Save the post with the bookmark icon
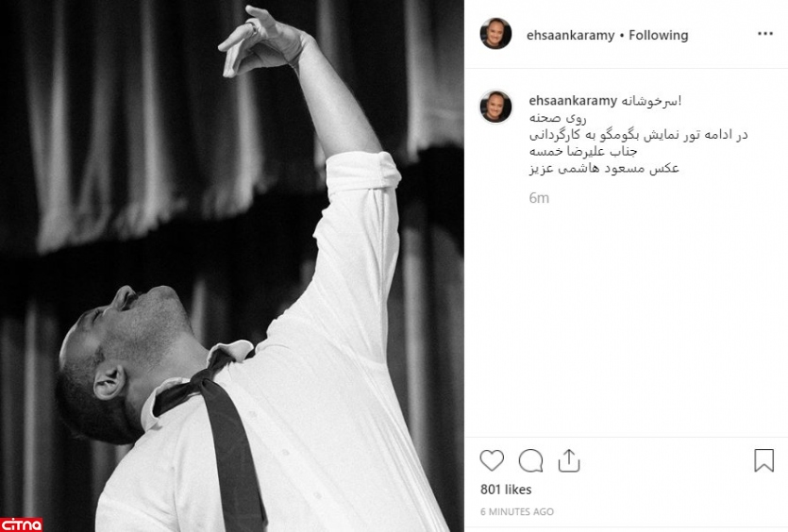The width and height of the screenshot is (788, 532). [763, 460]
